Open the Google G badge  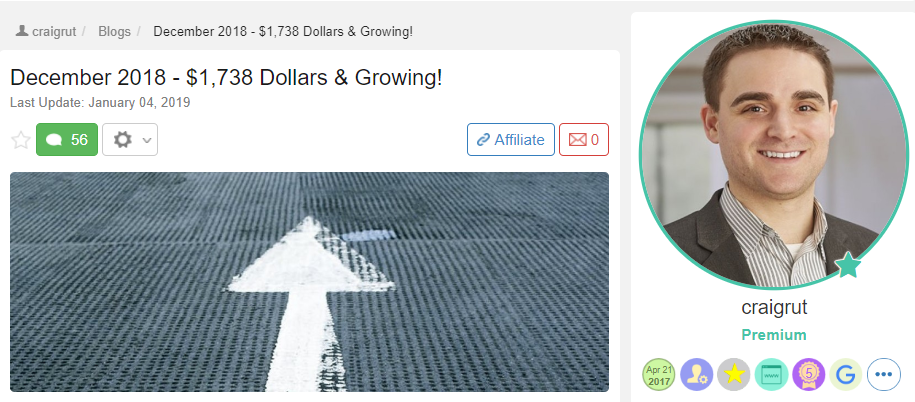click(846, 375)
